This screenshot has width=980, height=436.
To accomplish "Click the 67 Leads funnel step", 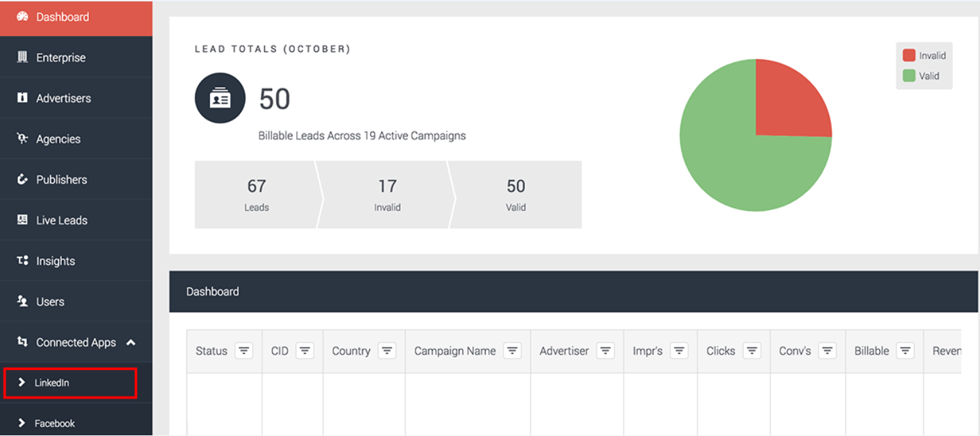I will click(256, 195).
